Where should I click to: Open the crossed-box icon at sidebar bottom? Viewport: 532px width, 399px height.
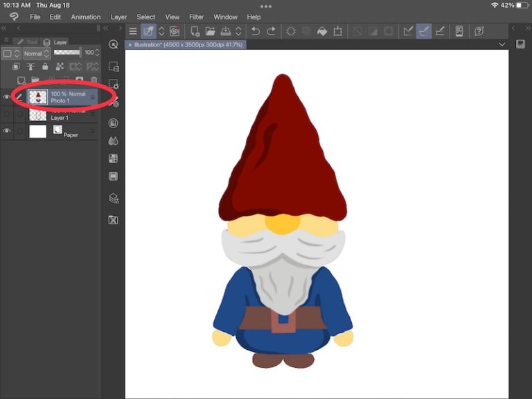tap(114, 220)
